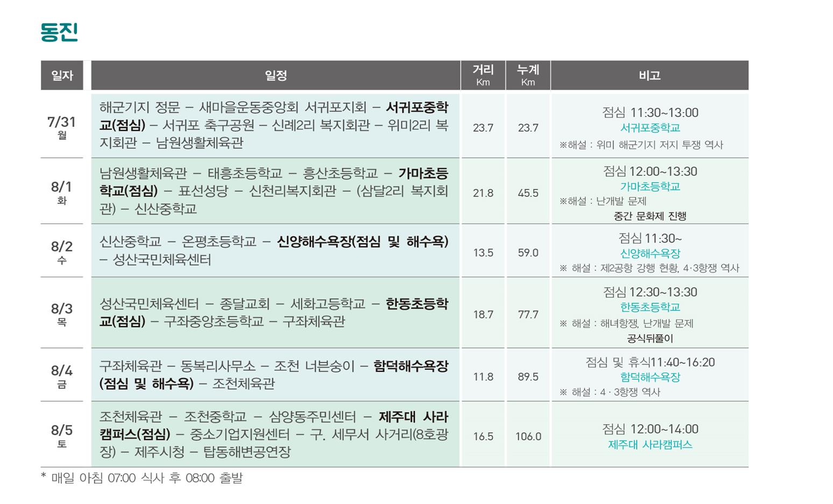
Task: Click the teal '한동초등학교' location label
Action: 650,307
